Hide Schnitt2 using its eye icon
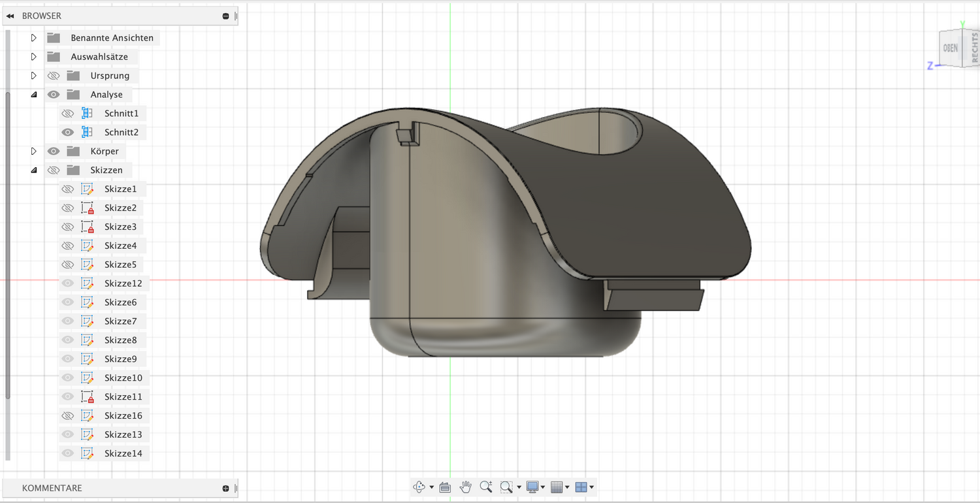 (67, 133)
